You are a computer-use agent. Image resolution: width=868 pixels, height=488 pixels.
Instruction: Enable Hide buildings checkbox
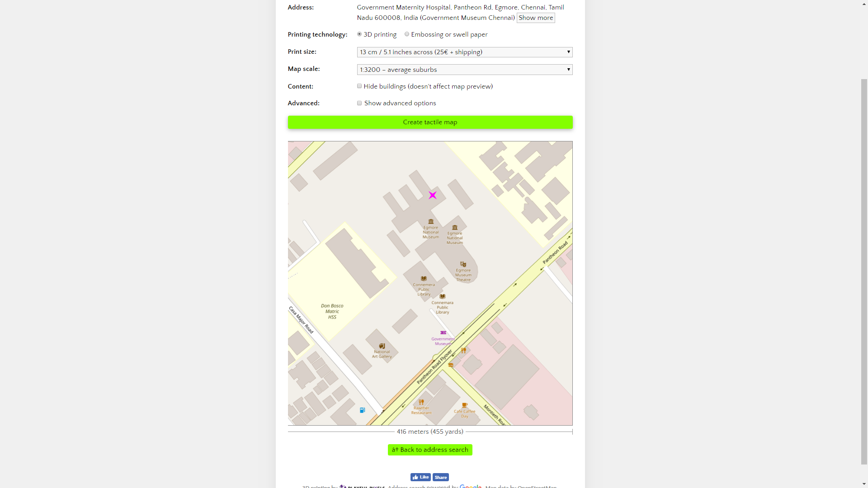click(x=359, y=86)
